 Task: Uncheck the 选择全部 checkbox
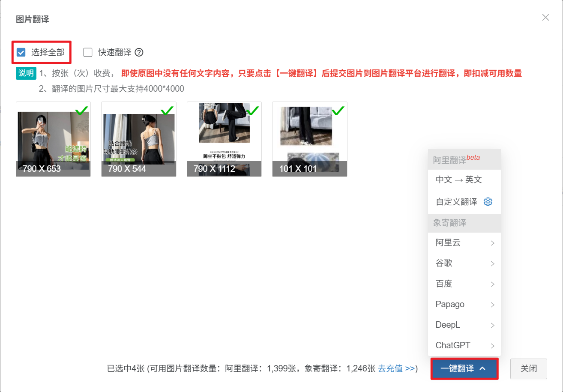click(21, 52)
